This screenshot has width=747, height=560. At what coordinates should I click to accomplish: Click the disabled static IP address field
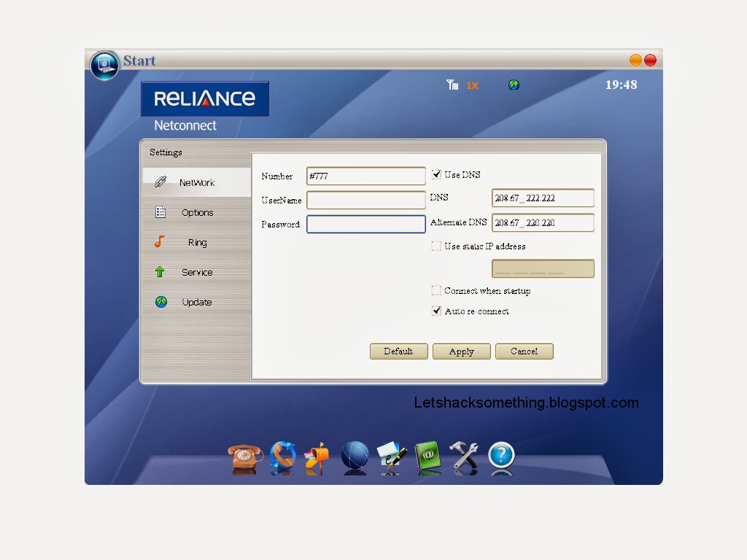click(x=543, y=268)
